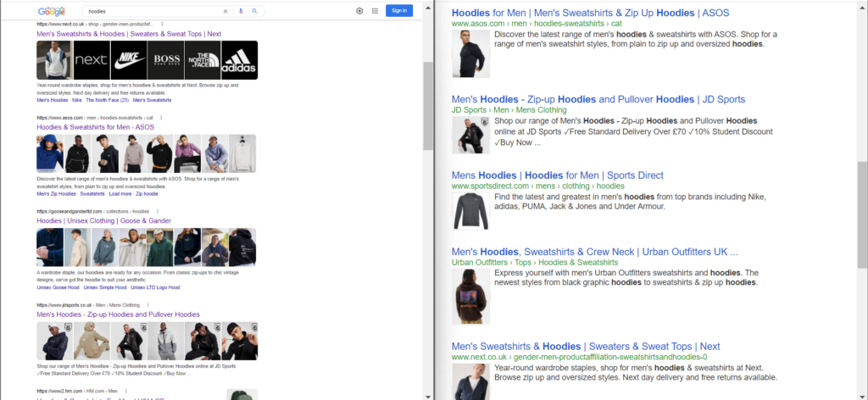Click the white hoodie on hanger thumbnail

[x=242, y=153]
